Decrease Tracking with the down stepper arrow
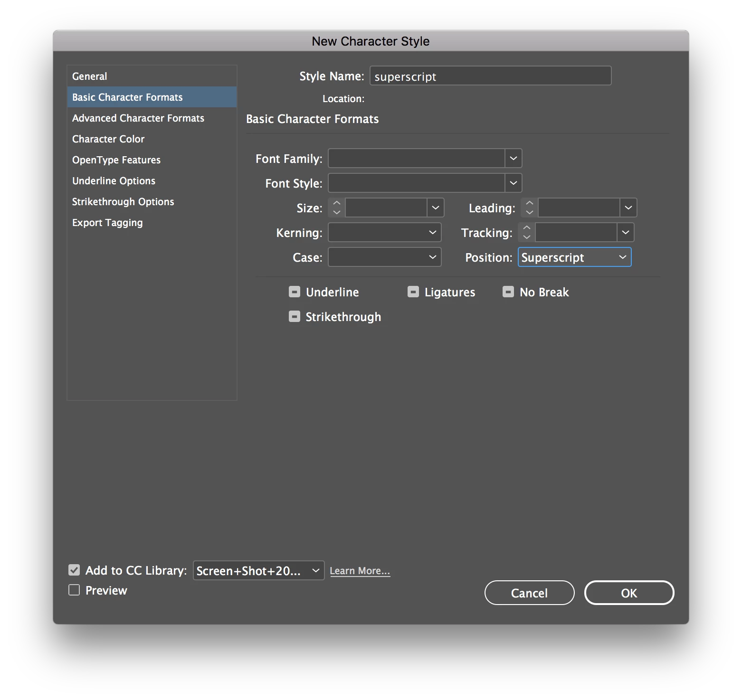 [527, 237]
